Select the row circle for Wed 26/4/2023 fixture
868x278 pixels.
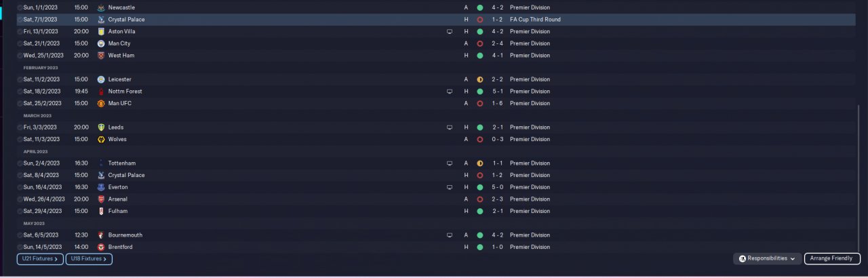pyautogui.click(x=20, y=199)
